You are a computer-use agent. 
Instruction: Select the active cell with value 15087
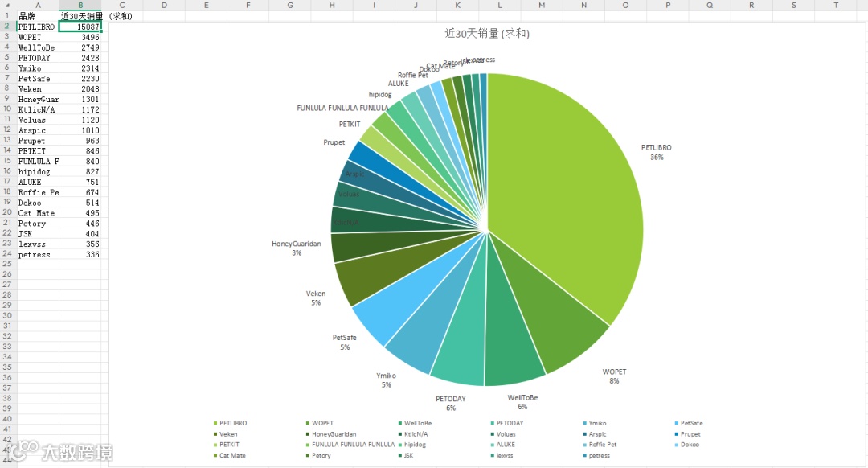(80, 27)
